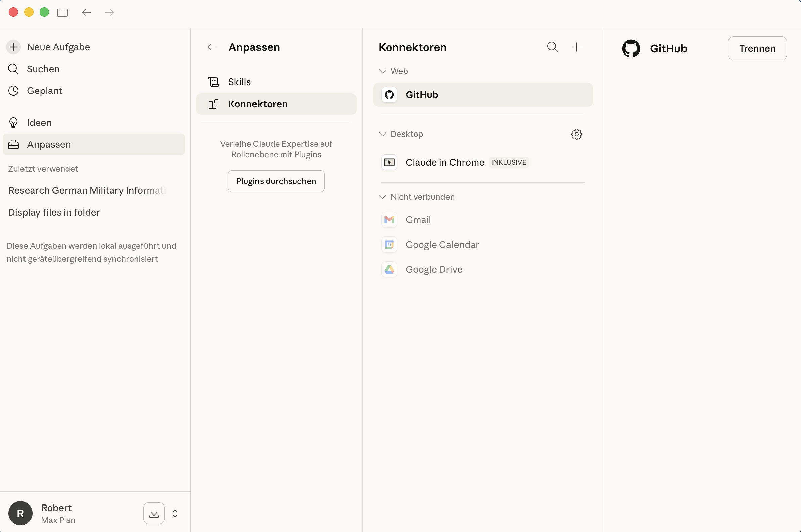Image resolution: width=801 pixels, height=532 pixels.
Task: Toggle the sidebar panel icon
Action: tap(62, 13)
